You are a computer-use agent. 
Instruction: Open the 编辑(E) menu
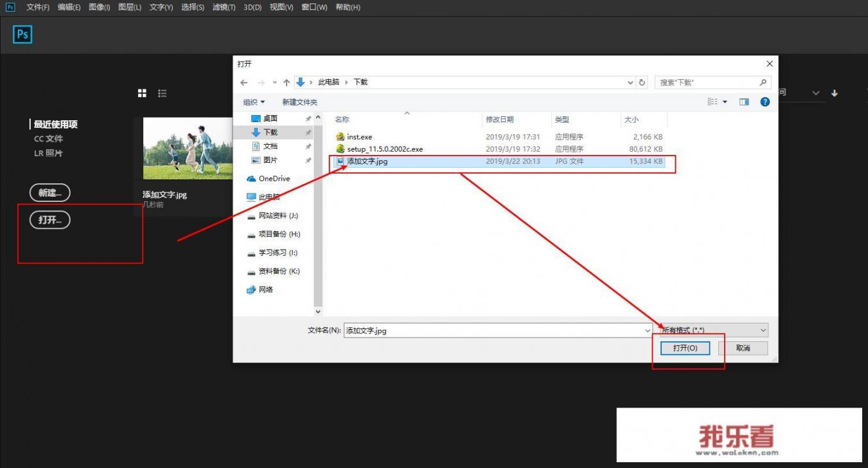point(69,7)
